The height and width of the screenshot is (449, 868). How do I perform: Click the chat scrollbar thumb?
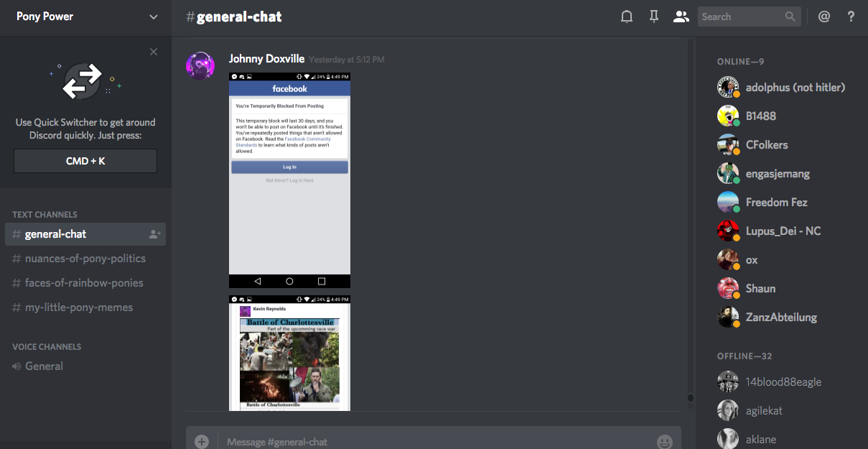[x=691, y=397]
